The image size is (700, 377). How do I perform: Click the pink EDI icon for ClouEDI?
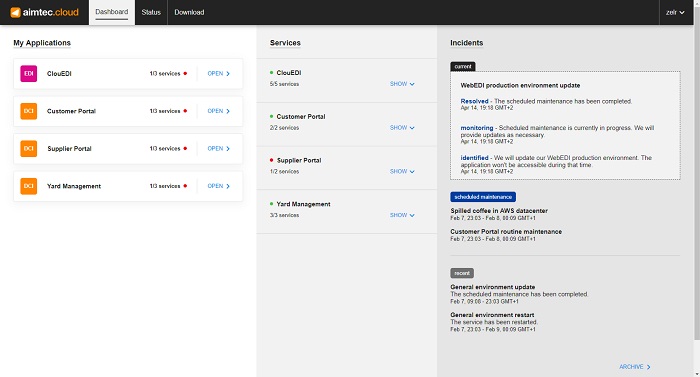pos(29,74)
